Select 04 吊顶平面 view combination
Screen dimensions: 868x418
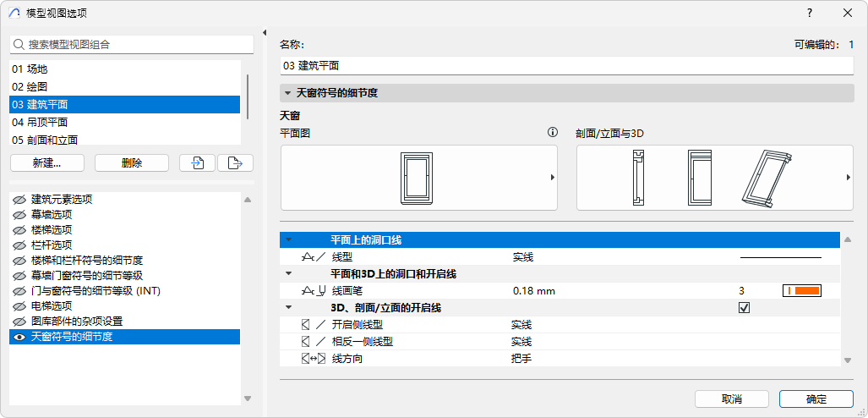pyautogui.click(x=124, y=122)
